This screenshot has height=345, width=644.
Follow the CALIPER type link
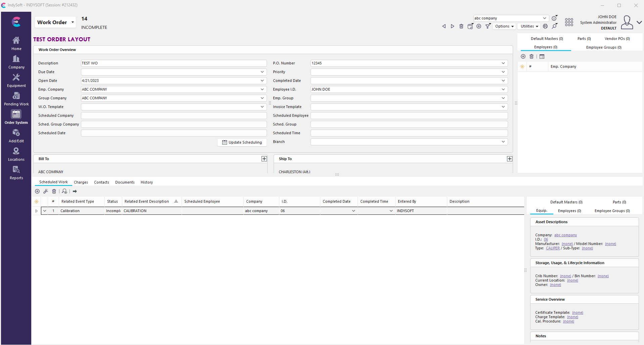(553, 248)
